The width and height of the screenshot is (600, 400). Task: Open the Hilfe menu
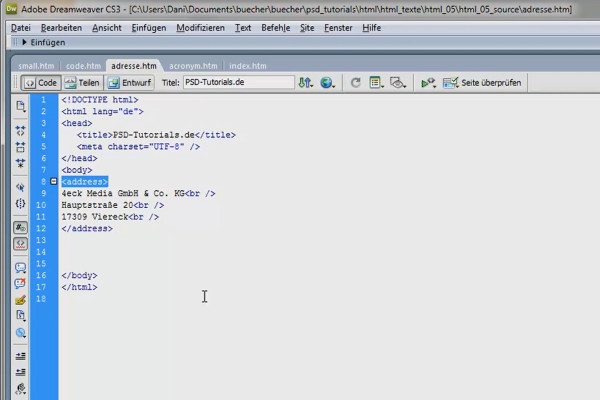pos(372,28)
